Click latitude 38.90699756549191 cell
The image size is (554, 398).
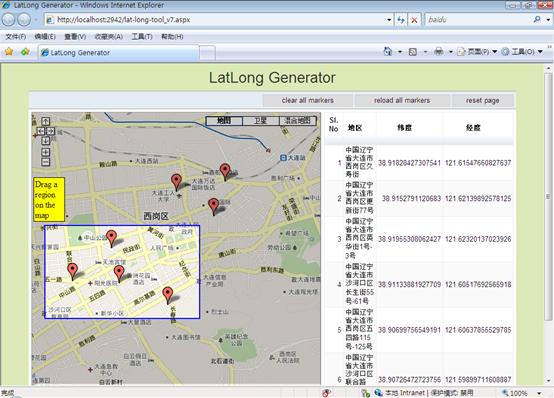coord(409,330)
